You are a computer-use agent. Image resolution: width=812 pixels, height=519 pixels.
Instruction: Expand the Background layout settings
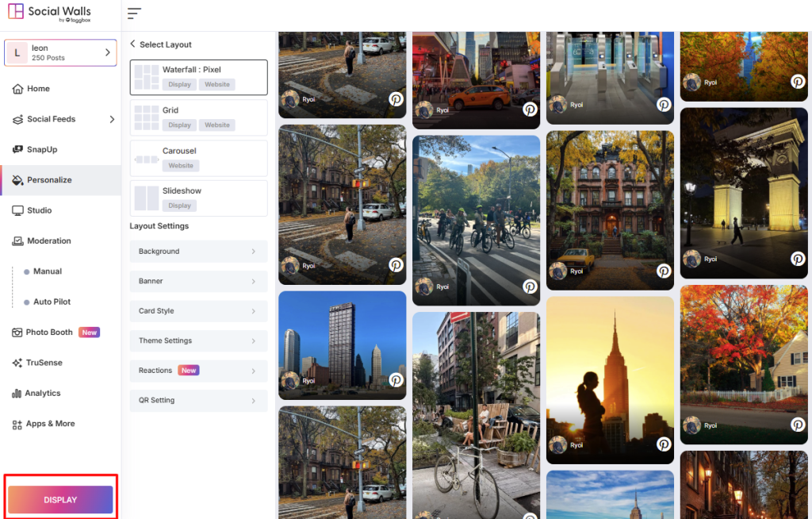[198, 252]
